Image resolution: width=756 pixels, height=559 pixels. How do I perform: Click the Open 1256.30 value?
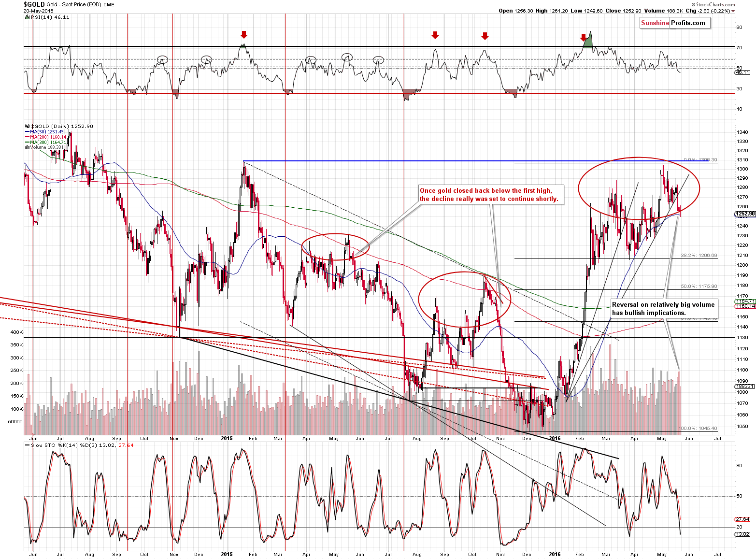(516, 11)
